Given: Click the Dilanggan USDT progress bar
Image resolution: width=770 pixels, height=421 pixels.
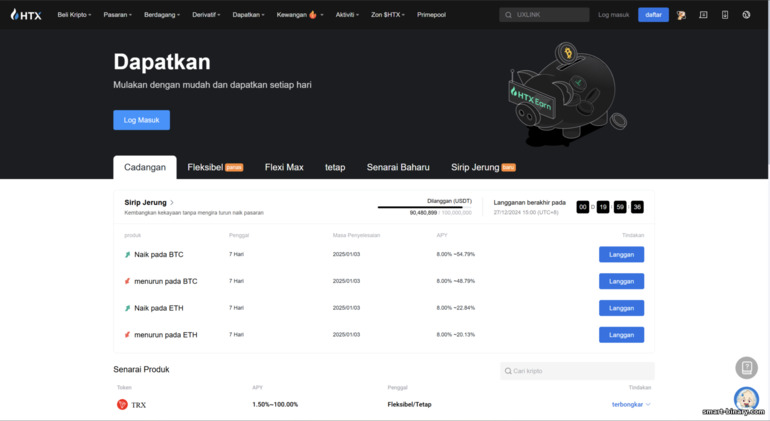Looking at the screenshot, I should point(424,207).
